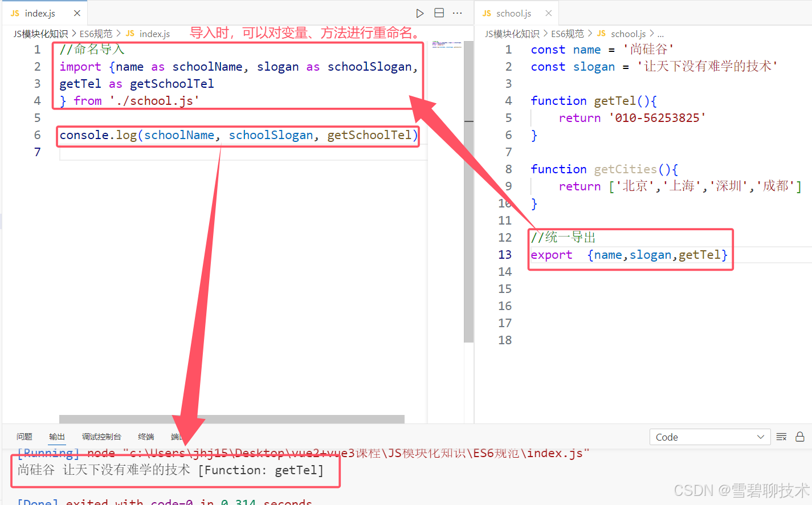
Task: Click 'schoolName' in the import statement
Action: (207, 67)
